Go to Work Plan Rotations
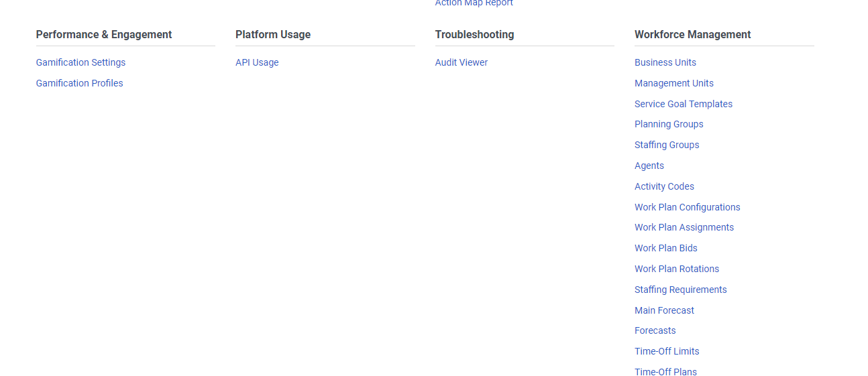Image resolution: width=868 pixels, height=376 pixels. 676,269
